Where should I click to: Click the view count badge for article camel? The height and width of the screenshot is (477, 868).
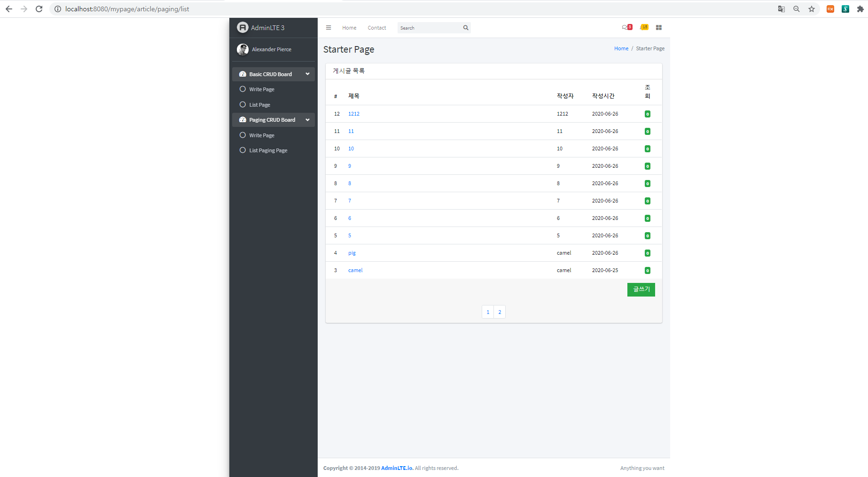click(x=648, y=270)
